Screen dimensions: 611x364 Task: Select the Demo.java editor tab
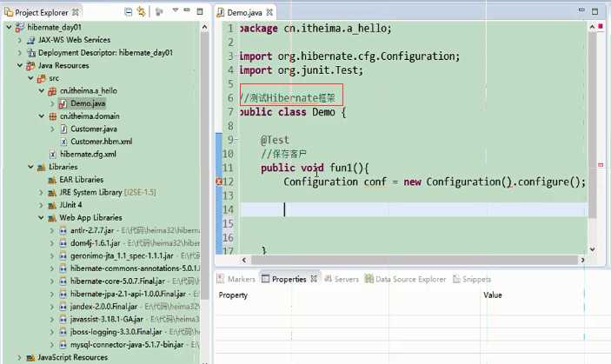[244, 12]
